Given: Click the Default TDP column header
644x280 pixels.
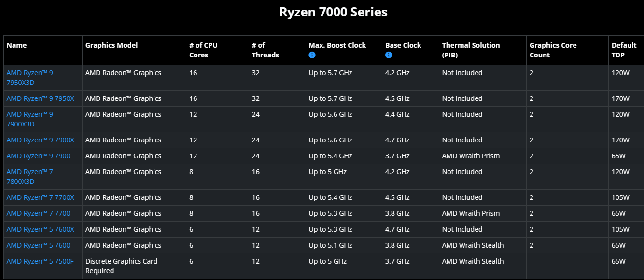Looking at the screenshot, I should click(624, 50).
